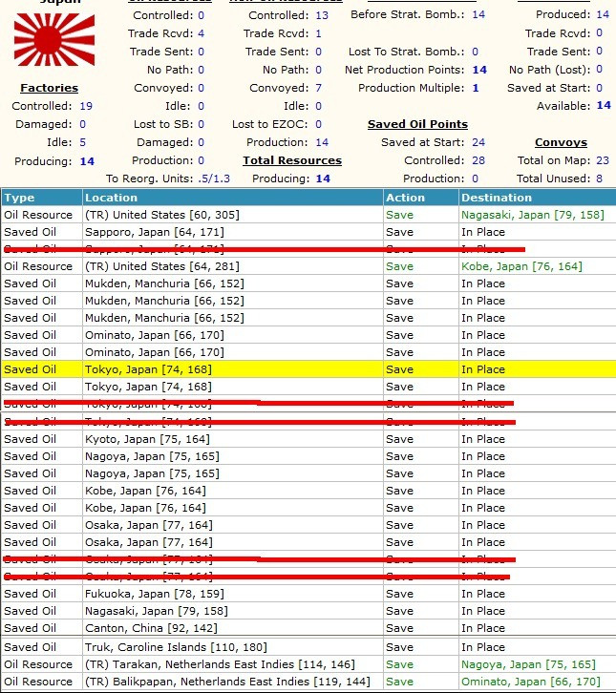Click Total Unused value 8

click(599, 178)
